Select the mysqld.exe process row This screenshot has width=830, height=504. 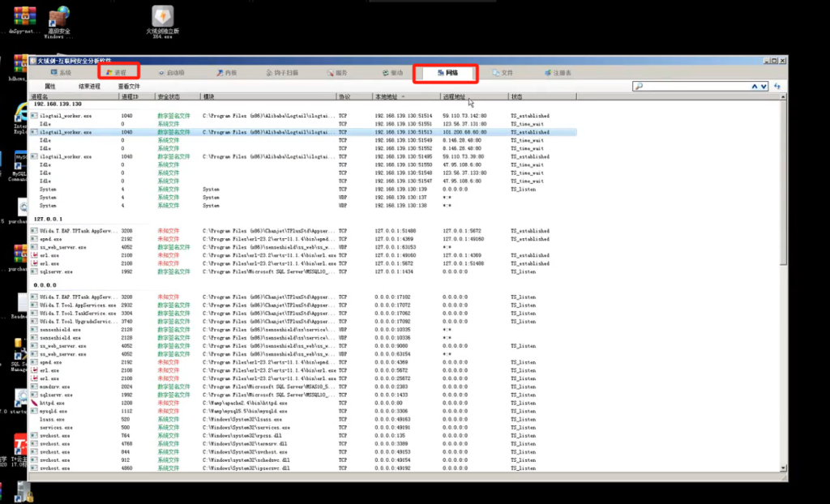tap(303, 412)
